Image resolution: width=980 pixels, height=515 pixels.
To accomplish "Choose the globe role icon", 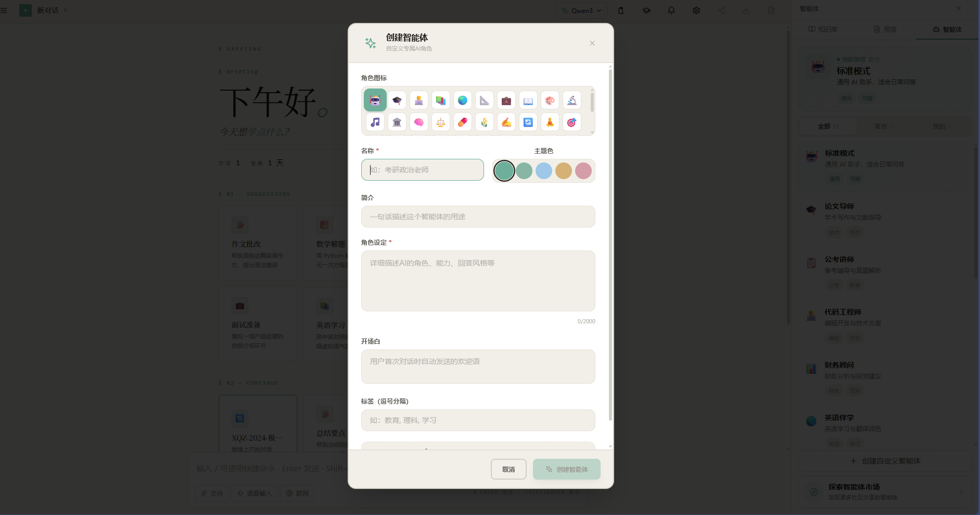I will (463, 100).
